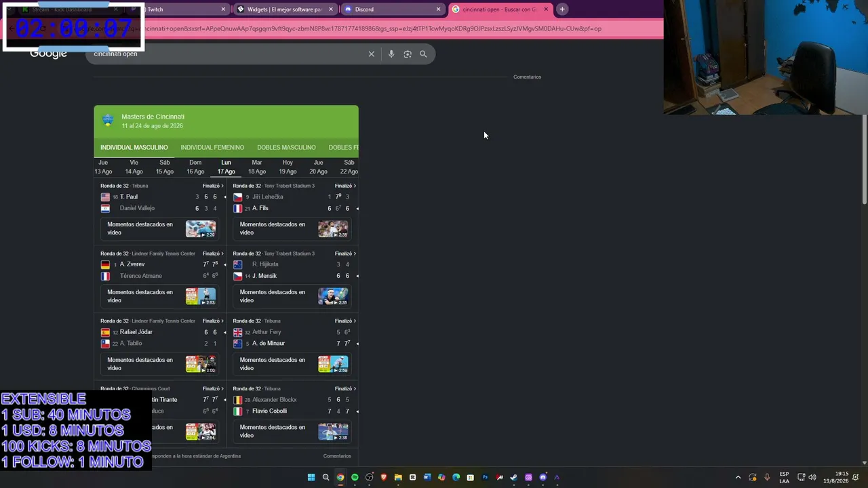Select the Sáb 22 Ago date

[349, 167]
